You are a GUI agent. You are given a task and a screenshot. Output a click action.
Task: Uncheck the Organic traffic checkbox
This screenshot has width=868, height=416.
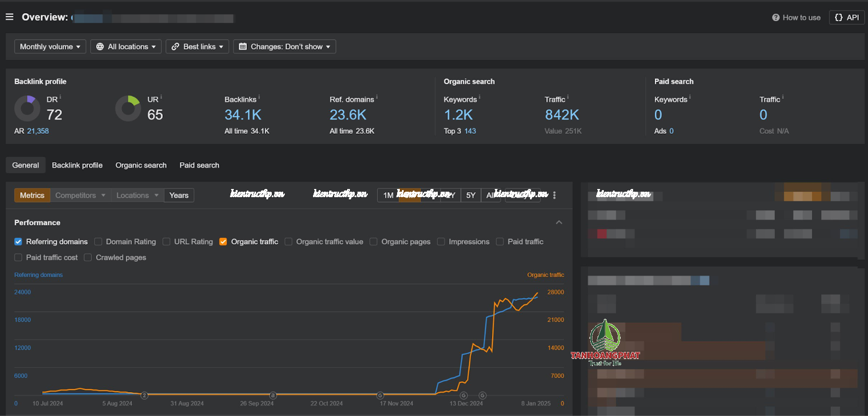223,242
